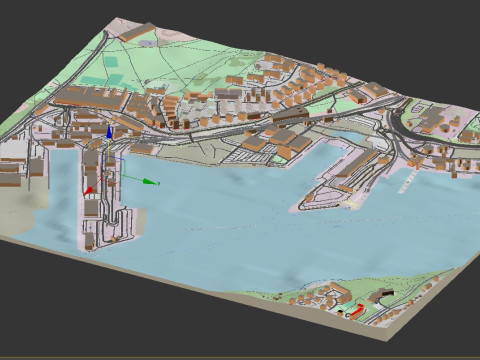Screen dimensions: 480x360
Task: Pick the red curved building on lower shore
Action: pos(357,311)
